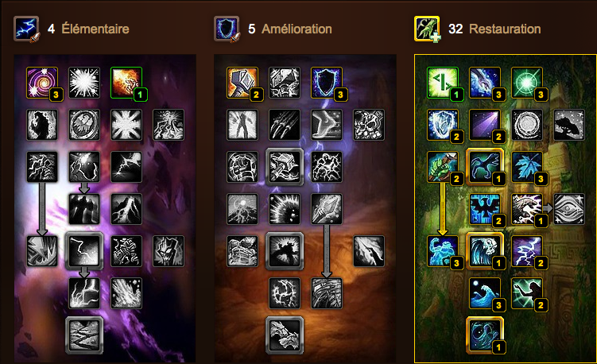
Task: Click the greyed bottom talent in Élémentaire tree
Action: (84, 335)
